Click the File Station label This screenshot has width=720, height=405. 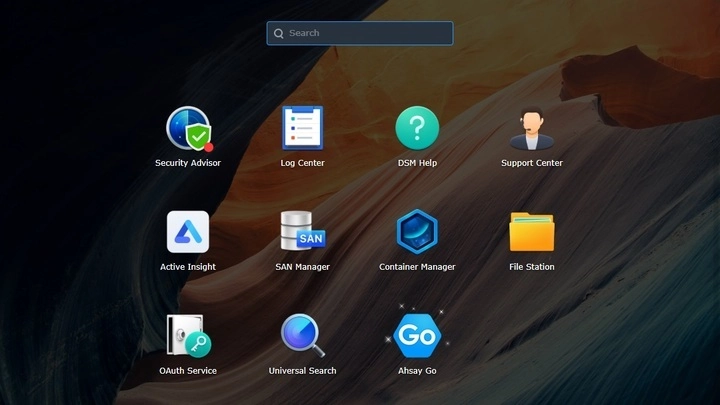[532, 267]
